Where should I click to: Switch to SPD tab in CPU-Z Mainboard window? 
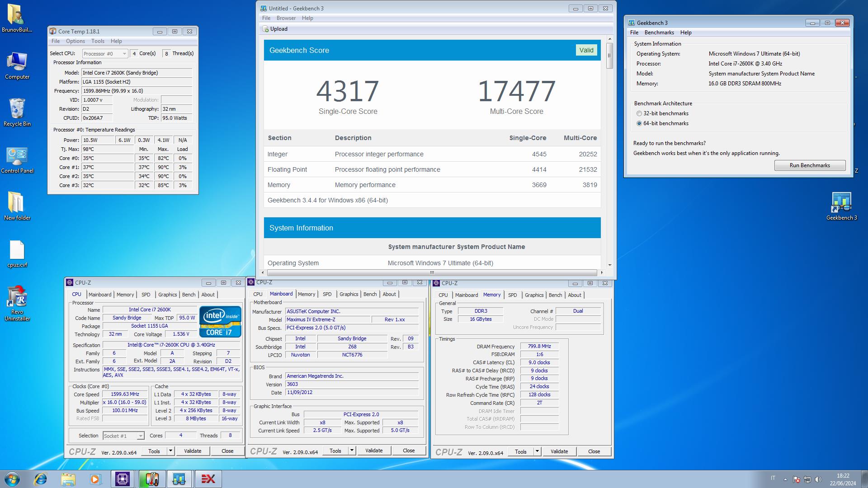tap(327, 294)
